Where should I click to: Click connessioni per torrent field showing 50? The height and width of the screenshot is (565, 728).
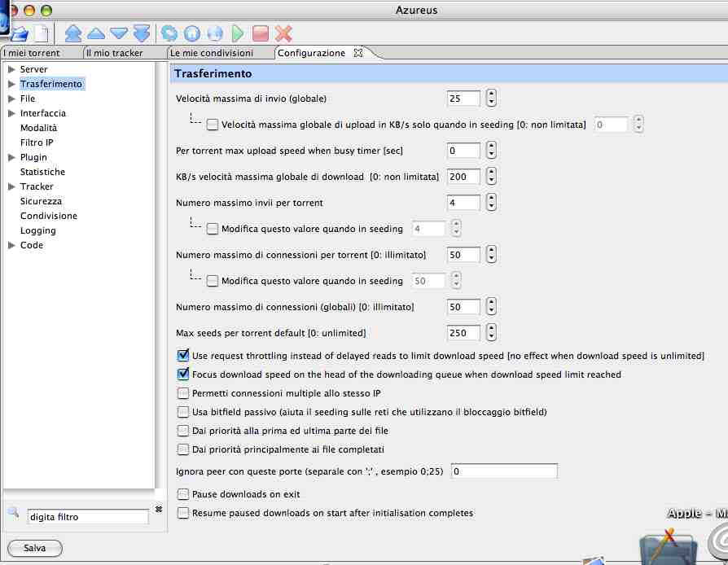coord(463,255)
